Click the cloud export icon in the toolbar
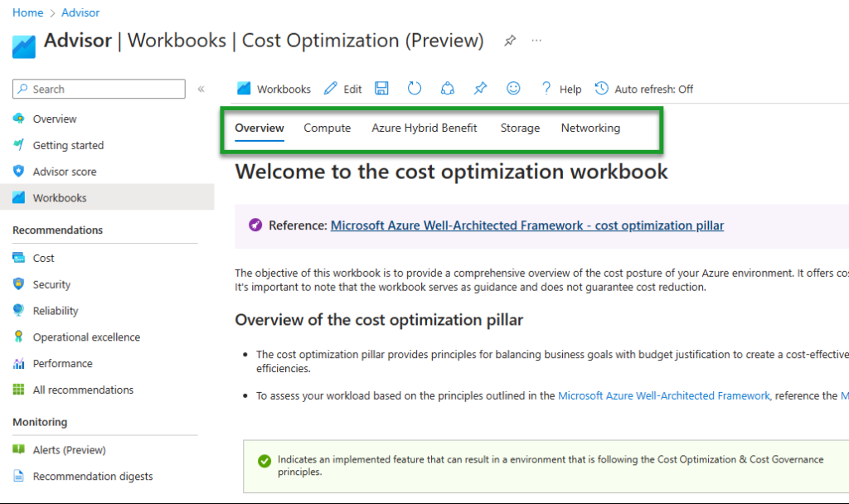849x504 pixels. point(447,89)
